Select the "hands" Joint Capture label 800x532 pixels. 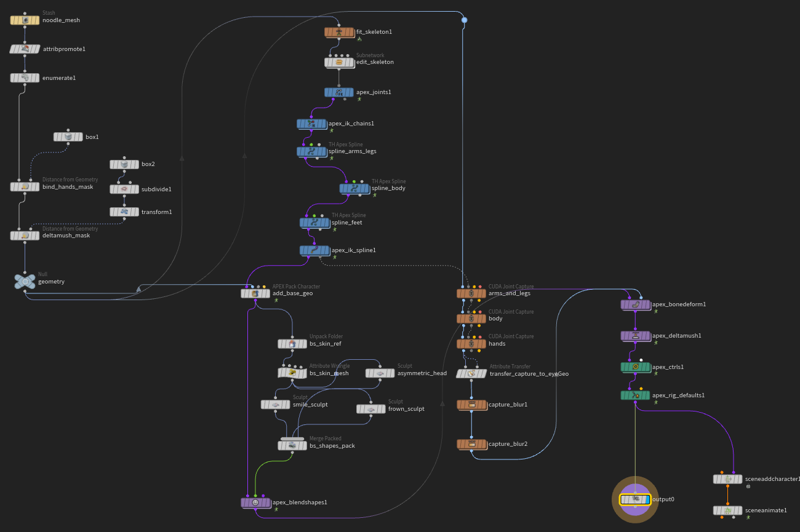pos(497,344)
